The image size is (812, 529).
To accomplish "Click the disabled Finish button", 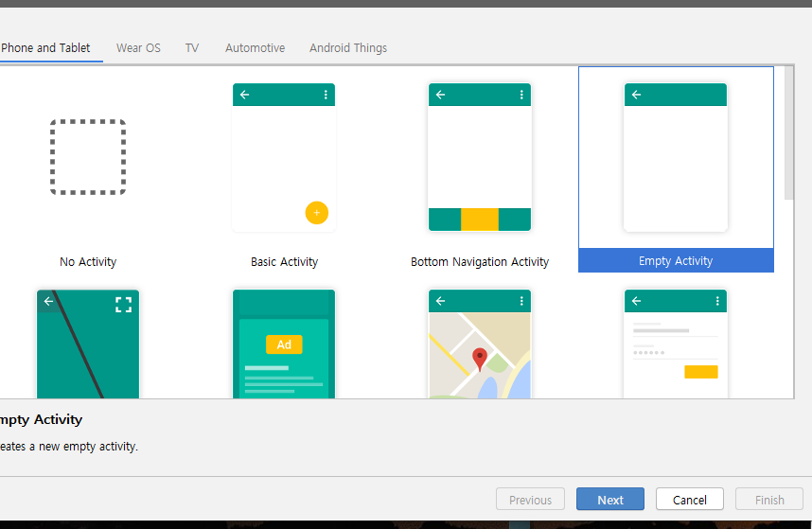I will point(769,500).
